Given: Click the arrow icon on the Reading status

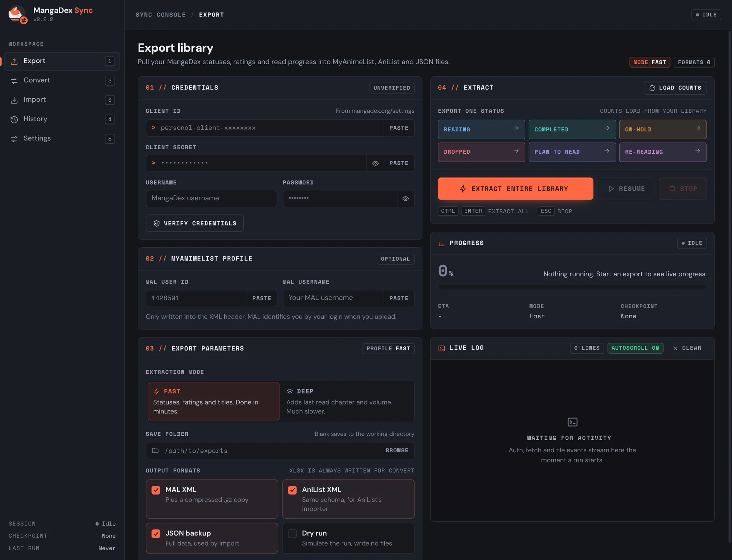Looking at the screenshot, I should 516,128.
